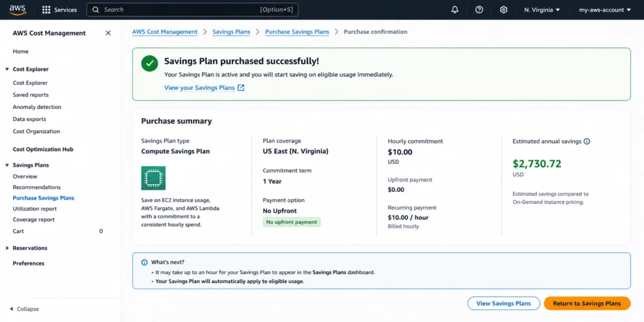Screen dimensions: 644x322
Task: Click the US East (N. Virginia) value
Action: coord(296,151)
